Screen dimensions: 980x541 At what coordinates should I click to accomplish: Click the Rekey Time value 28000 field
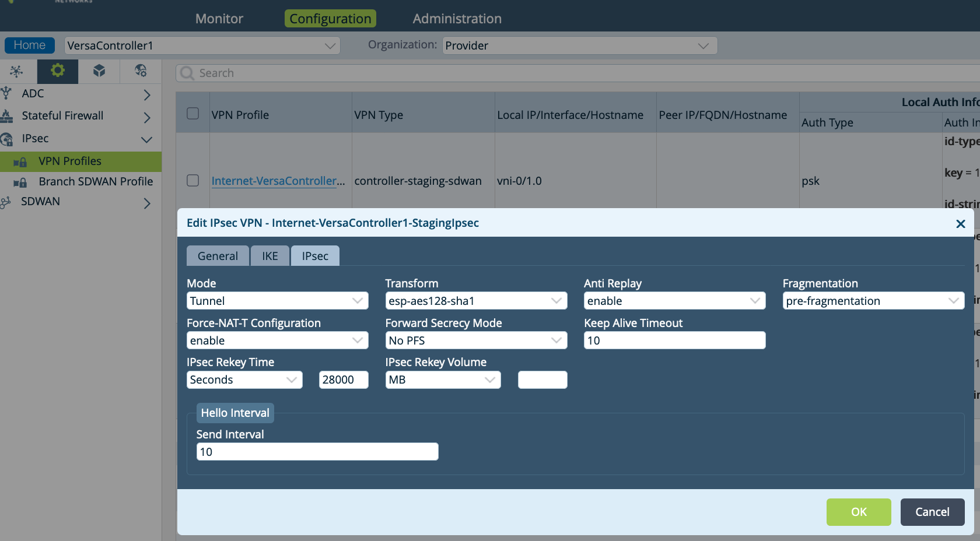(344, 380)
